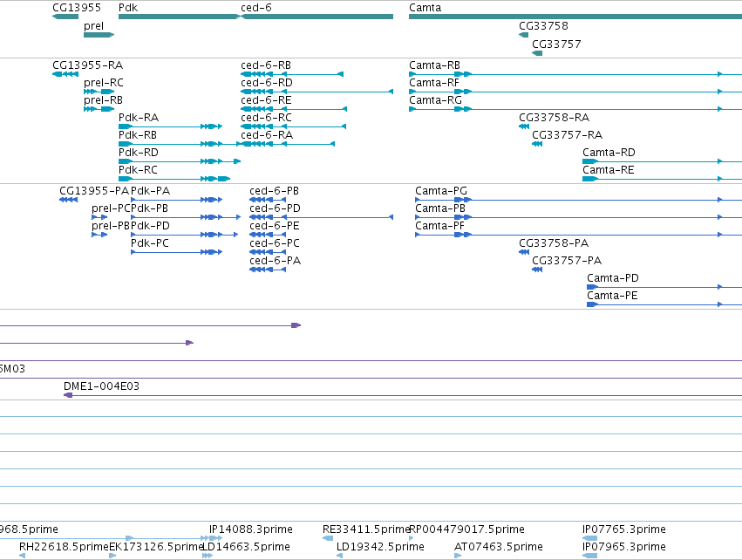The height and width of the screenshot is (560, 742).
Task: Click transcript ced-6-RA label
Action: click(x=267, y=135)
